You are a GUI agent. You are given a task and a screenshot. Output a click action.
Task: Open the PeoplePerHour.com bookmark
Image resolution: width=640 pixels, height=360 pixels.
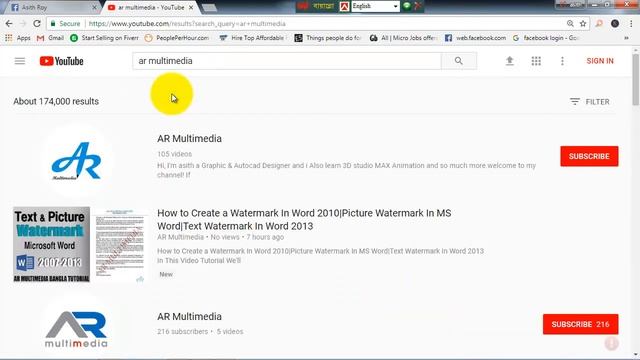point(177,38)
